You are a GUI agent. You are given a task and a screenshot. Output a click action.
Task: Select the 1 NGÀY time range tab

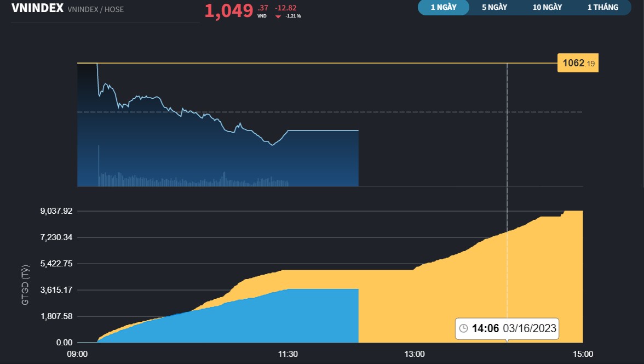(443, 8)
